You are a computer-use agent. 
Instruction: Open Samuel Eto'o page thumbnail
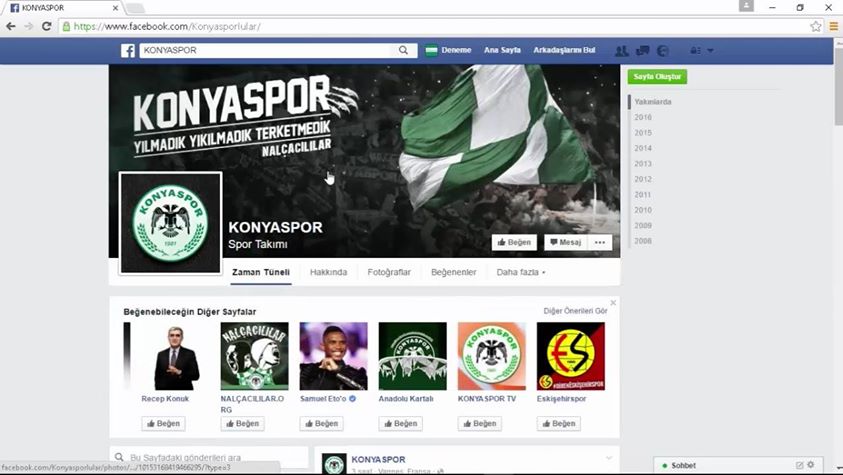(333, 356)
